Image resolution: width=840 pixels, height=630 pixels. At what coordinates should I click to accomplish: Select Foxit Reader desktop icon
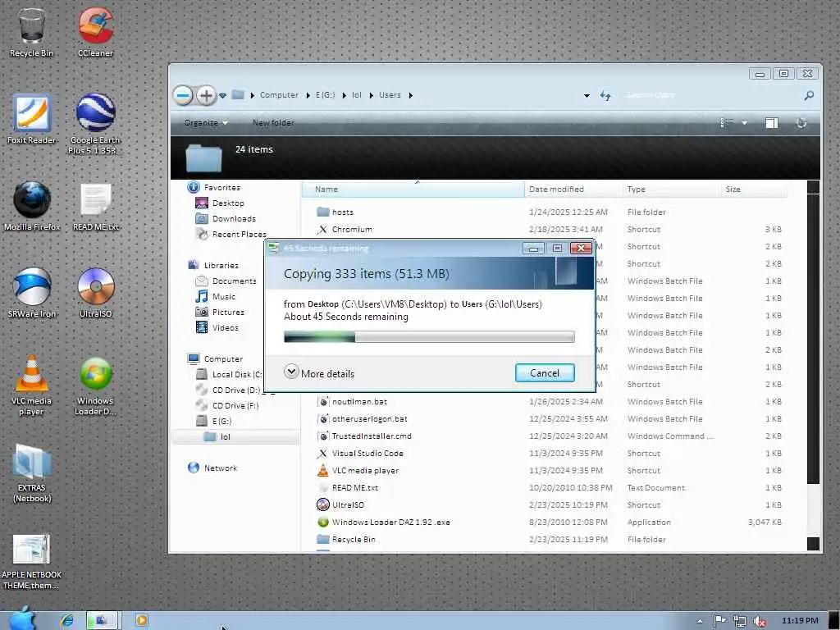pyautogui.click(x=32, y=119)
